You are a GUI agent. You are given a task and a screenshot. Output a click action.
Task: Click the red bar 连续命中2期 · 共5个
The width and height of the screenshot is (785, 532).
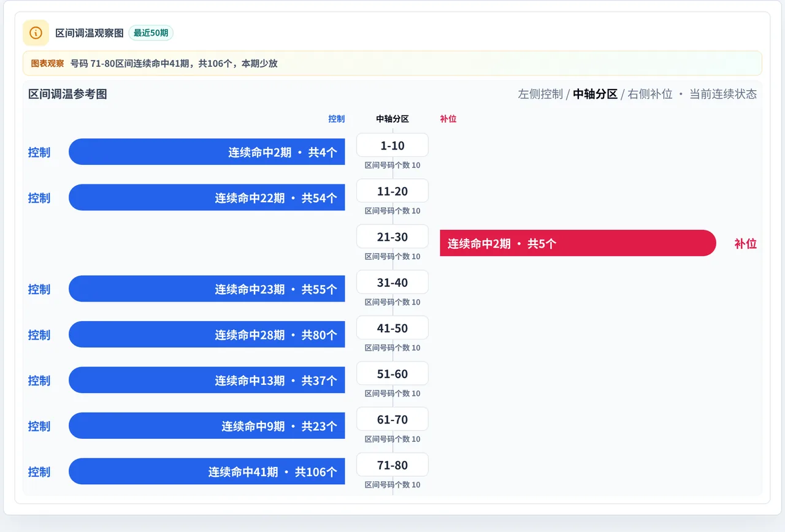[x=578, y=243]
